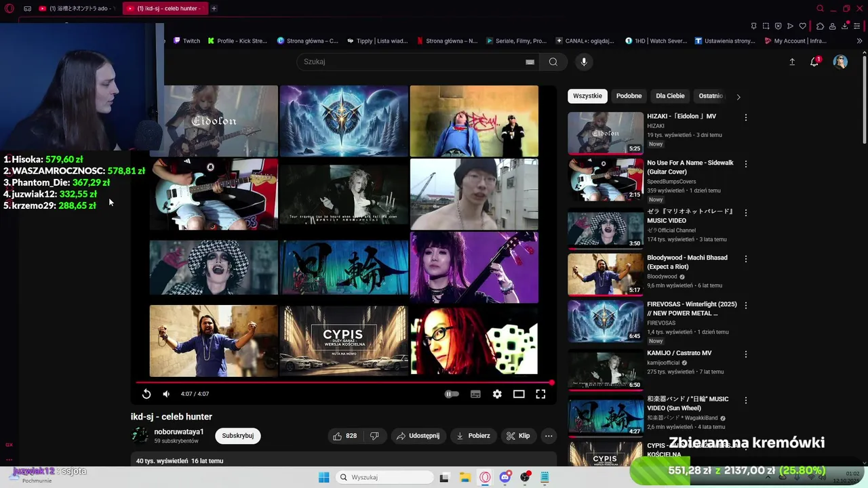Open the Opera GX corner game controller icon

tap(27, 8)
